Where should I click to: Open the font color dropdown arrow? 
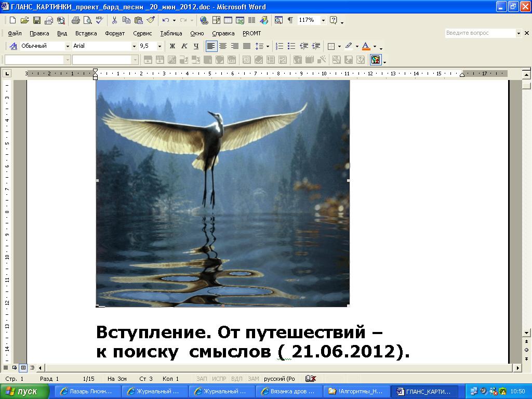pos(375,46)
